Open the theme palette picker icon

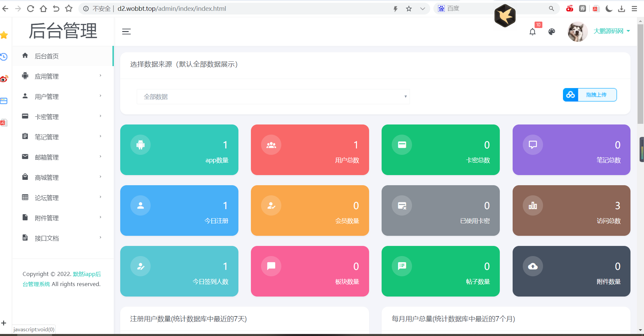pyautogui.click(x=552, y=32)
